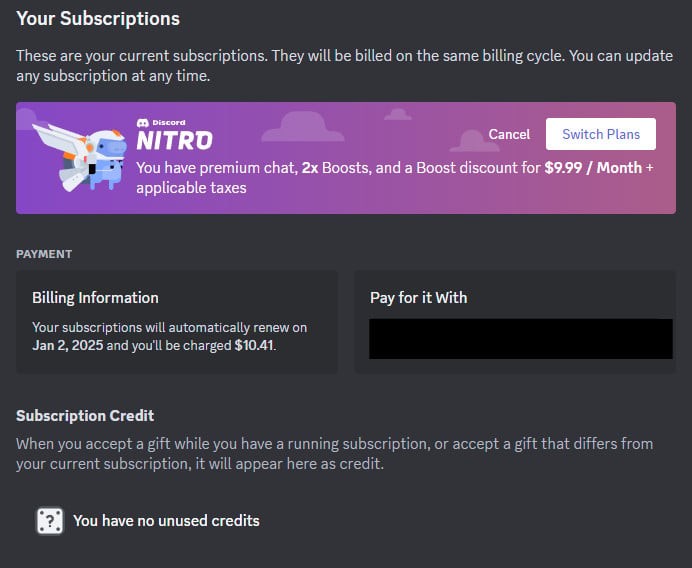
Task: Click the PAYMENT section label
Action: pyautogui.click(x=44, y=254)
